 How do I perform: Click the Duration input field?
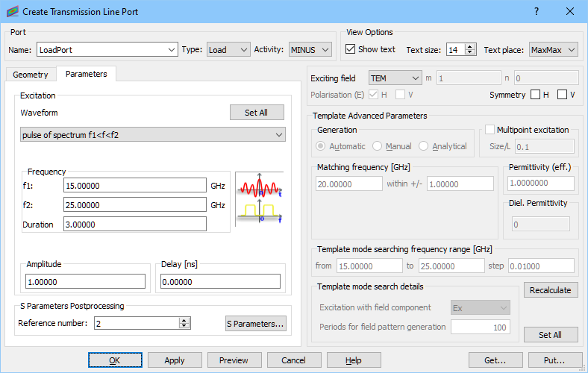[135, 225]
